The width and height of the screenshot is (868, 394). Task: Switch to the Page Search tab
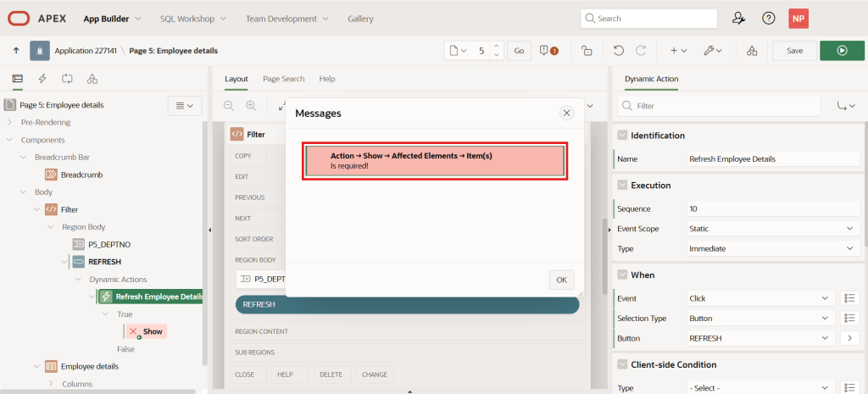coord(283,79)
